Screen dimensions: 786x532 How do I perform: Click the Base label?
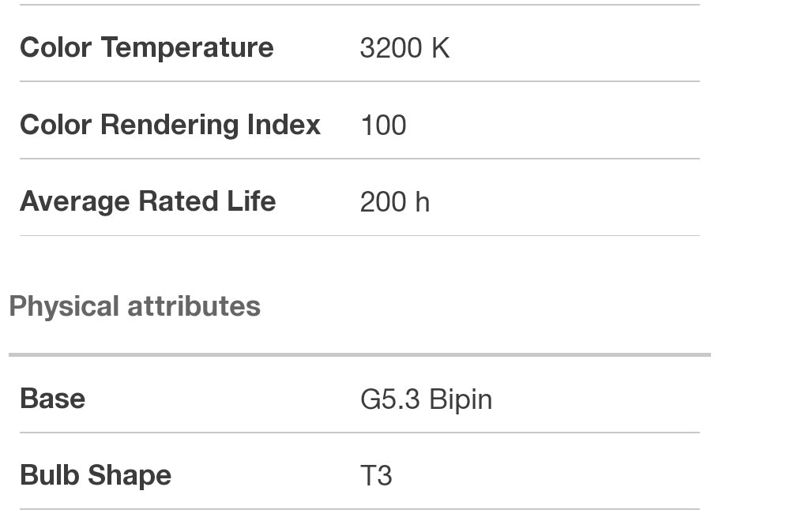[x=52, y=399]
